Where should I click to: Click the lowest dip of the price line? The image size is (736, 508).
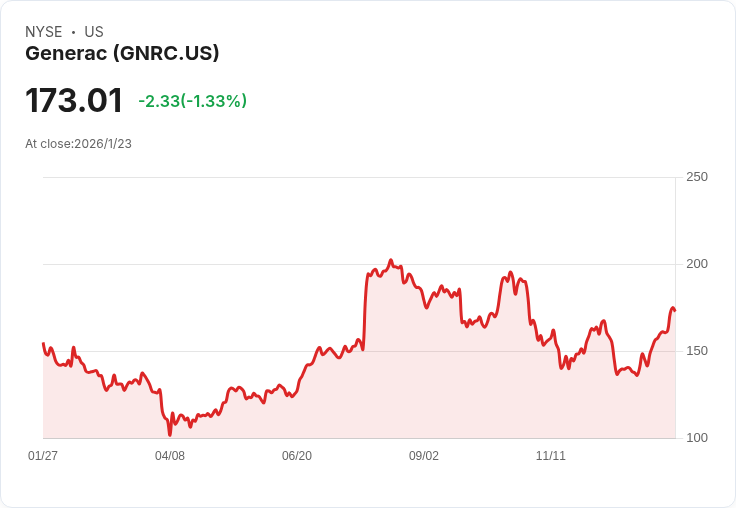[170, 434]
